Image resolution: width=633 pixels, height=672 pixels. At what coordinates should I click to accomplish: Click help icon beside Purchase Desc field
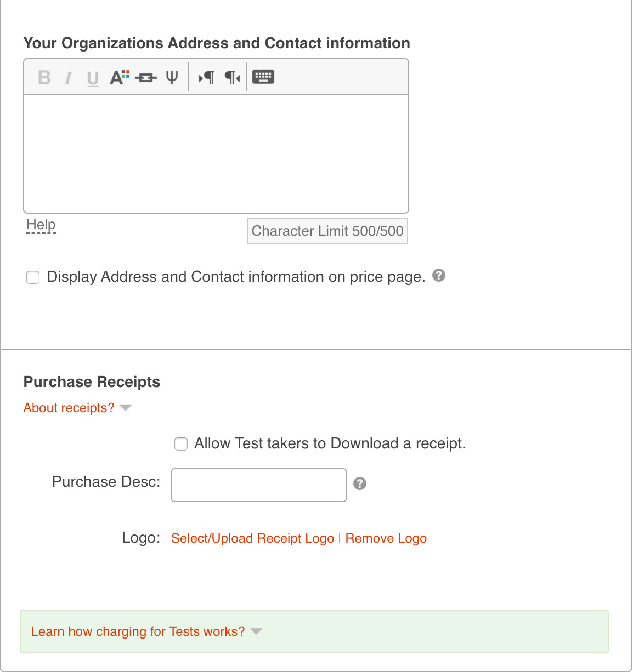coord(360,483)
